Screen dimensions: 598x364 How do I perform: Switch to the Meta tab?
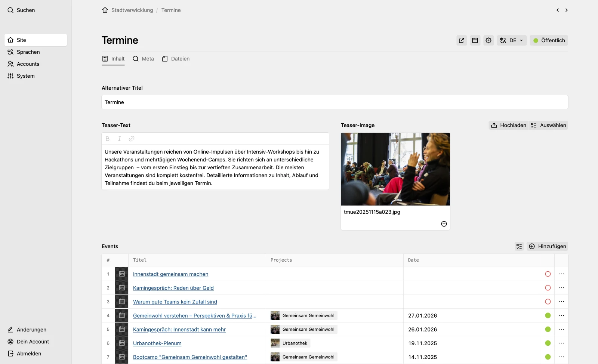(x=143, y=59)
